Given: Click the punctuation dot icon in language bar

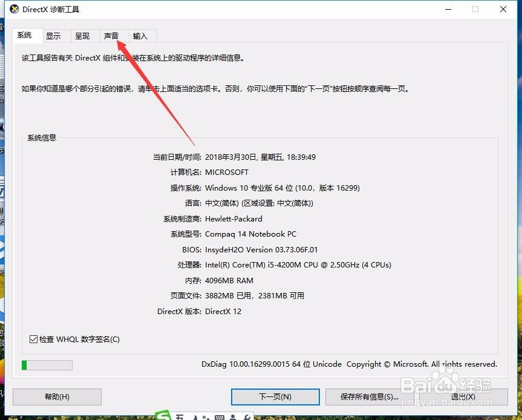Looking at the screenshot, I should pyautogui.click(x=206, y=416).
